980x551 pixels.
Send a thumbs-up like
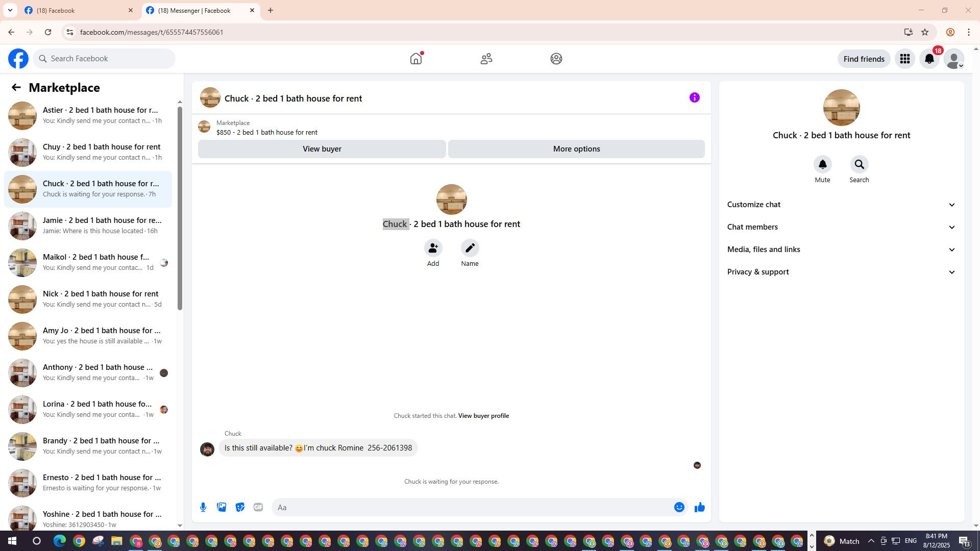699,507
